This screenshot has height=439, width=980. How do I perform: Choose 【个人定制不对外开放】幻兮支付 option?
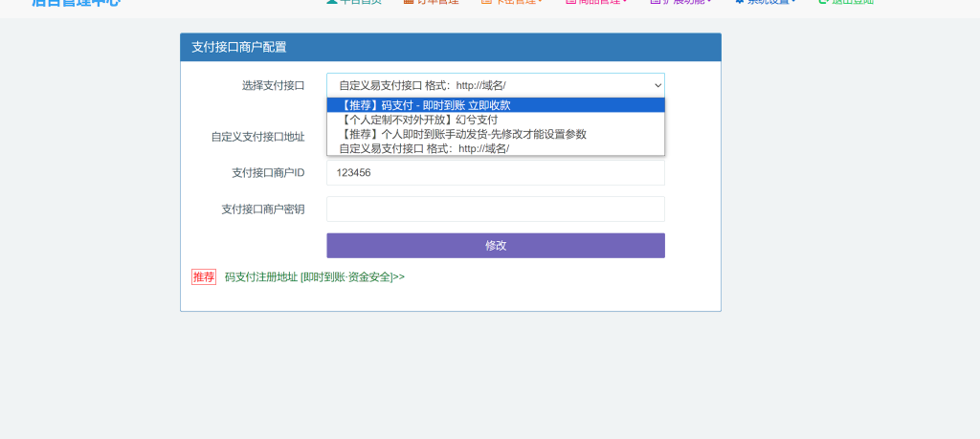[495, 120]
